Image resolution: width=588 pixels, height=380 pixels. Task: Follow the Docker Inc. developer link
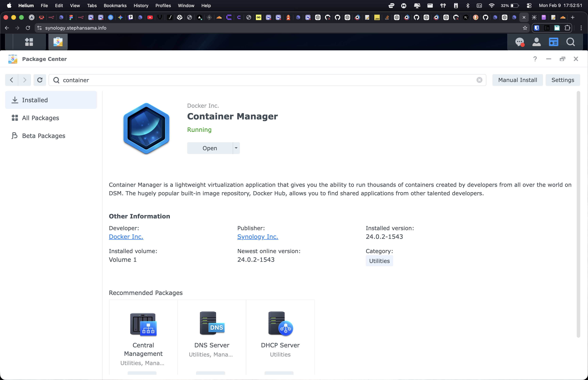click(126, 237)
